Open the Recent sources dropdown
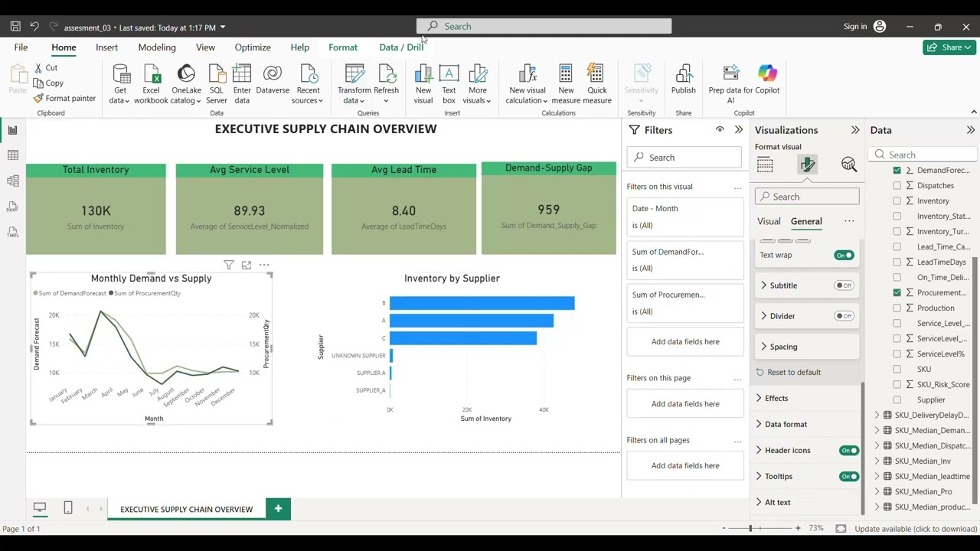Image resolution: width=980 pixels, height=551 pixels. point(308,84)
